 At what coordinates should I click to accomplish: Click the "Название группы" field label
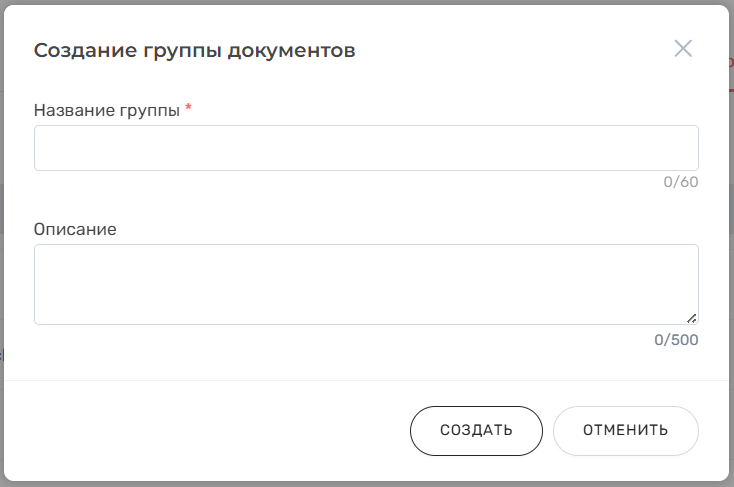[107, 110]
